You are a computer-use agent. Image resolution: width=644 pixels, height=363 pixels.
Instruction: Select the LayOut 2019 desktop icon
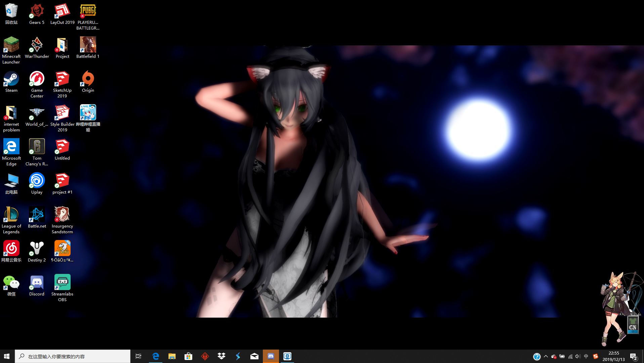point(62,14)
